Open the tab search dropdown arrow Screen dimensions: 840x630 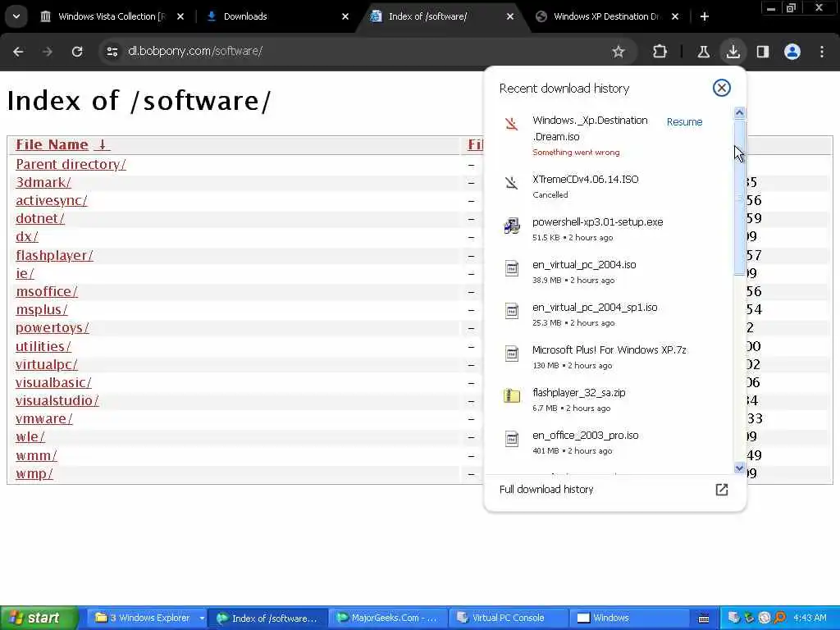16,16
